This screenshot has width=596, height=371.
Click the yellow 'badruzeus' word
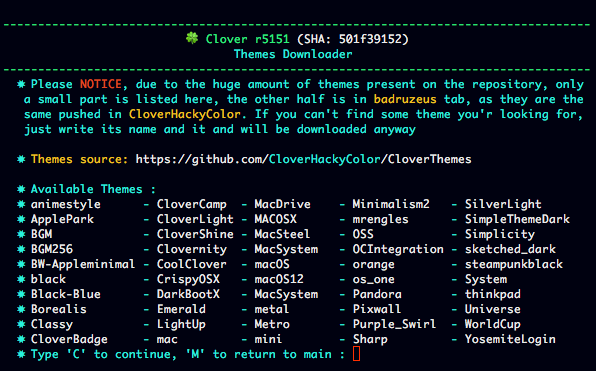pyautogui.click(x=405, y=99)
